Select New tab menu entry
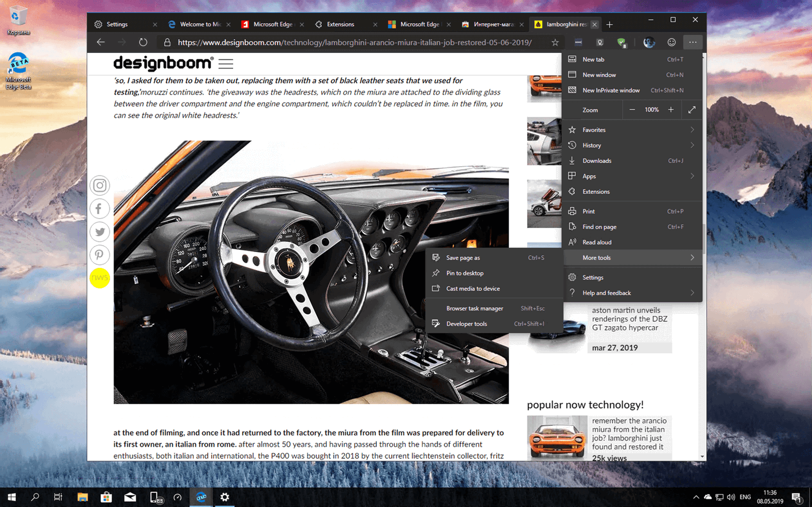 (632, 60)
